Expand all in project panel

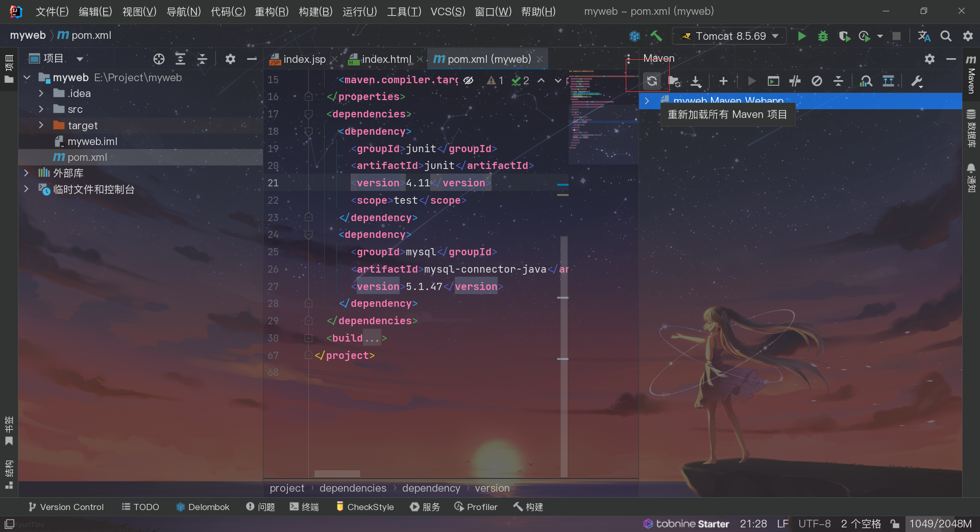(180, 59)
